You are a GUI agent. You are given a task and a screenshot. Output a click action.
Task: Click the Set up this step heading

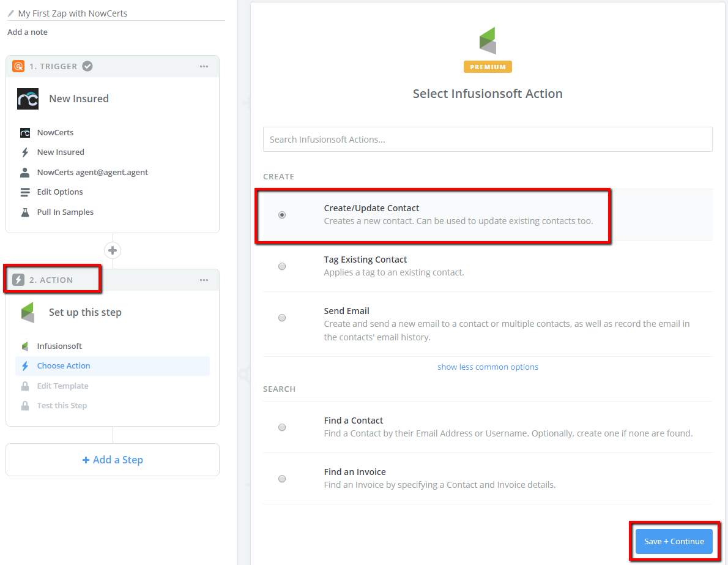[86, 312]
